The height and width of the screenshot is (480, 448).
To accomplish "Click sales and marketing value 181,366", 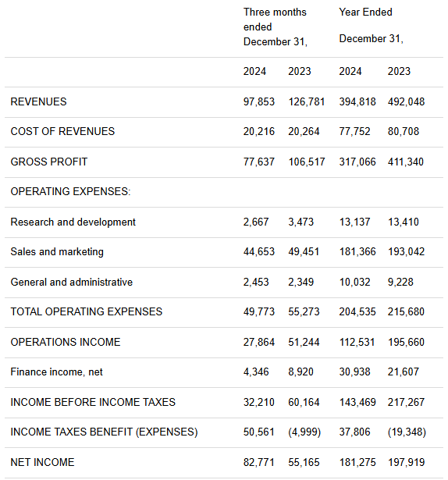I will click(357, 251).
